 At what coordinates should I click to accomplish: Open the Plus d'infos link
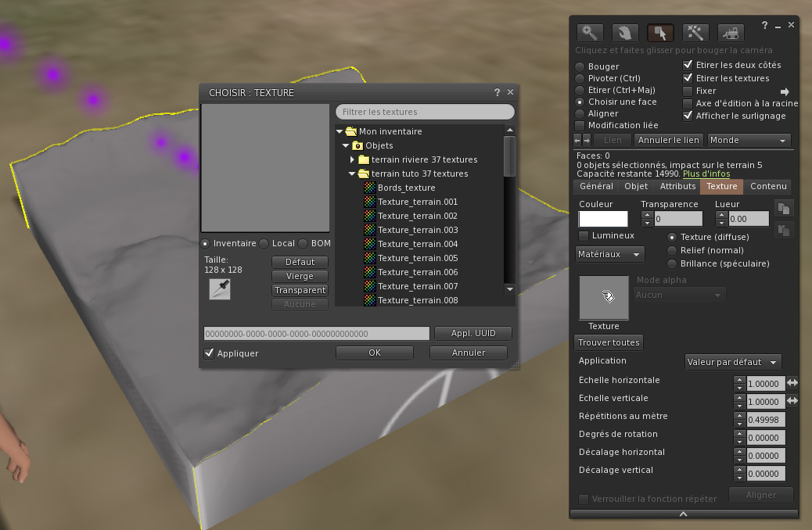point(706,174)
